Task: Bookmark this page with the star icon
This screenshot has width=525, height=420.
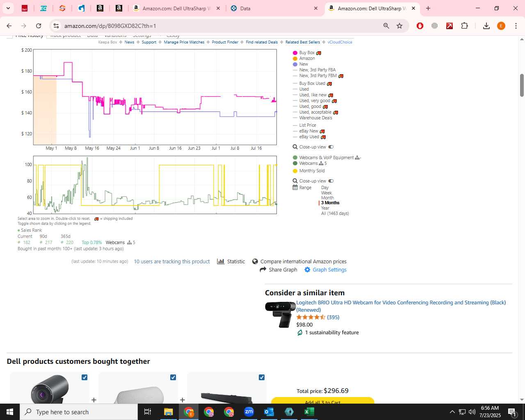Action: pos(399,26)
